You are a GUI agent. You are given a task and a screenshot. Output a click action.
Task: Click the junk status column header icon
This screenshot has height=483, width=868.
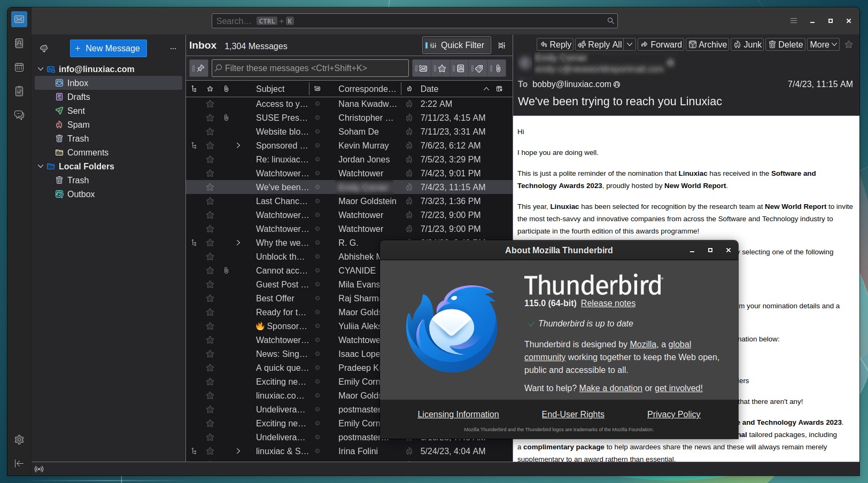[409, 89]
